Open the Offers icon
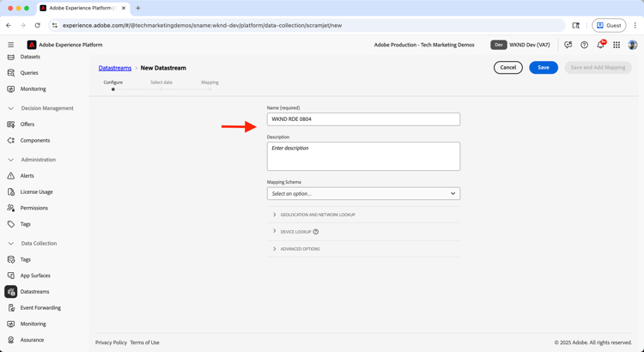Image resolution: width=644 pixels, height=352 pixels. pos(11,124)
